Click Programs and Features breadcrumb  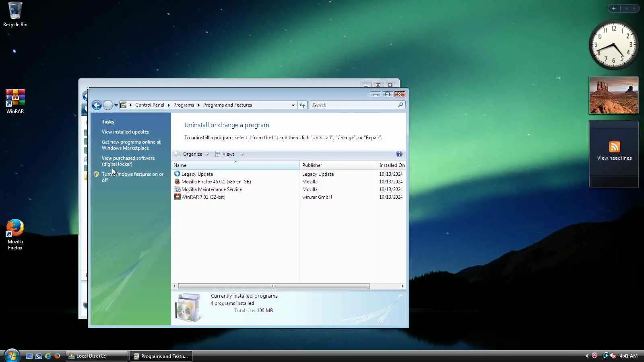pos(227,105)
